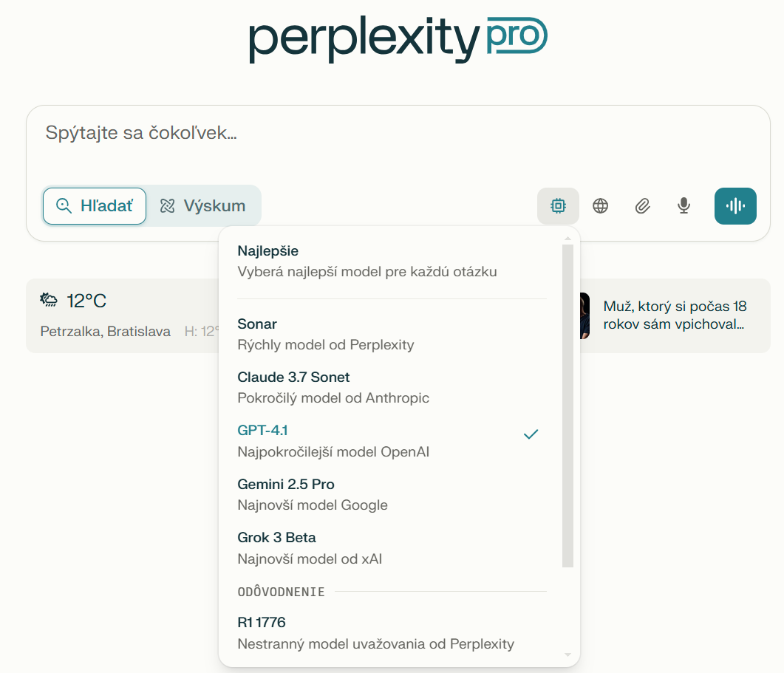Click the magnifier icon in Hľadať

coord(64,206)
